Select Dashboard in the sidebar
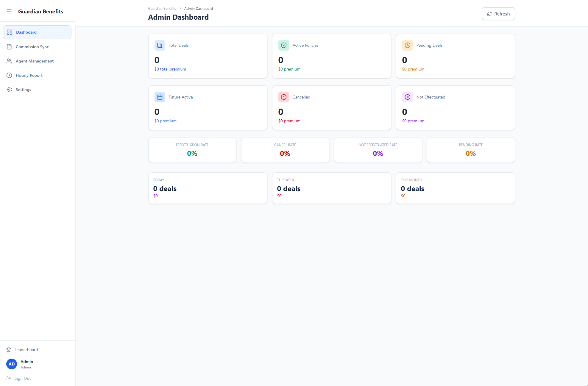Viewport: 588px width, 386px height. click(26, 32)
